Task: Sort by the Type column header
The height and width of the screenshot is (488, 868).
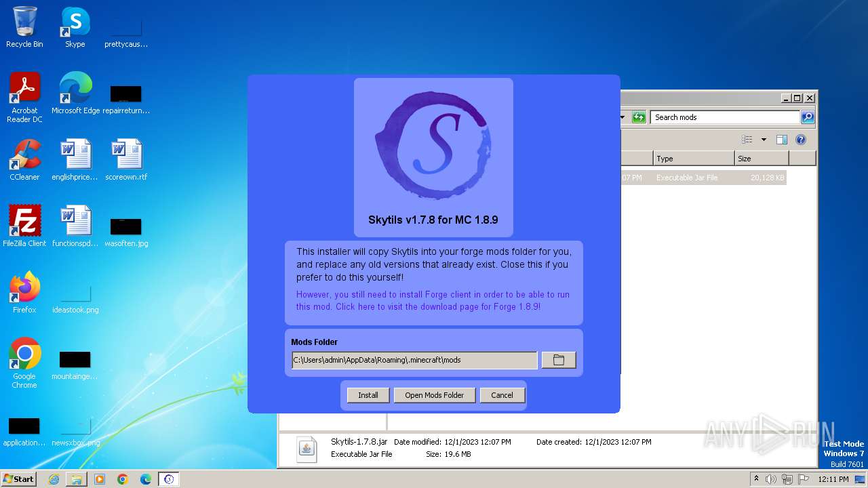Action: pos(694,159)
